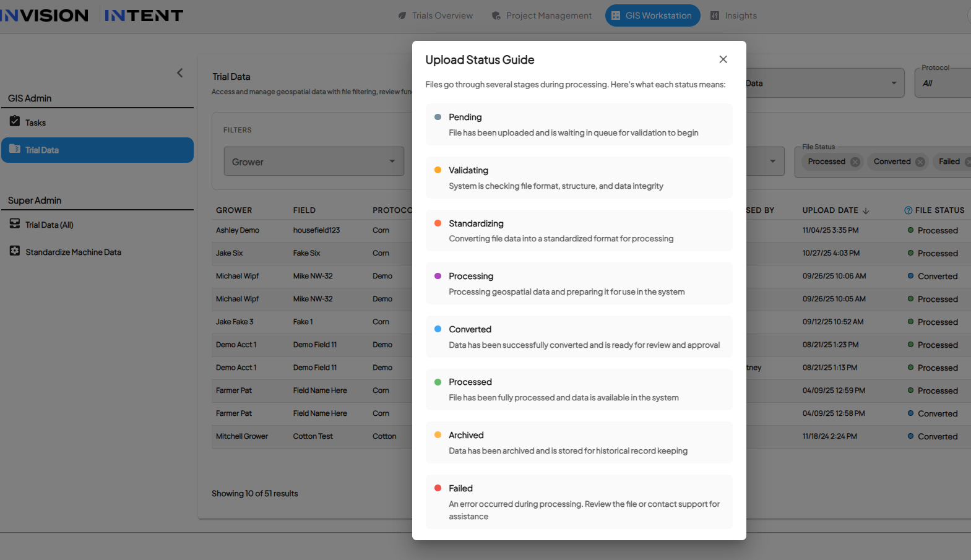
Task: Select the GIS Workstation tab
Action: [652, 15]
